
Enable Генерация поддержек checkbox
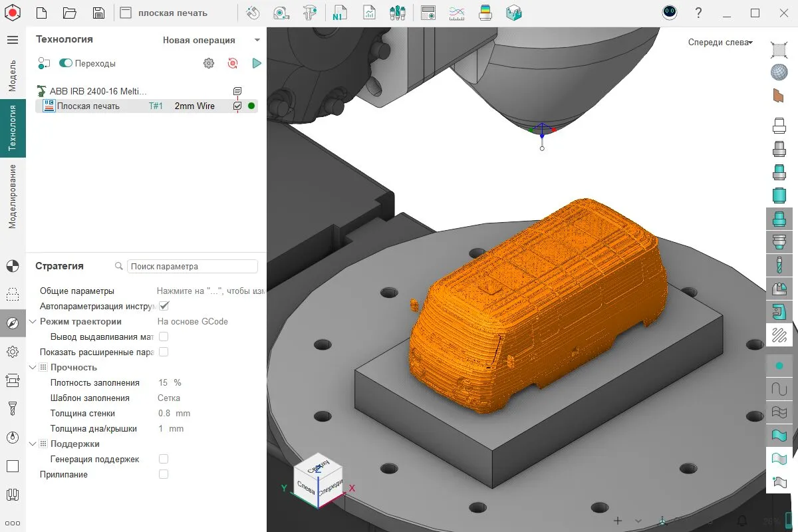click(x=164, y=459)
